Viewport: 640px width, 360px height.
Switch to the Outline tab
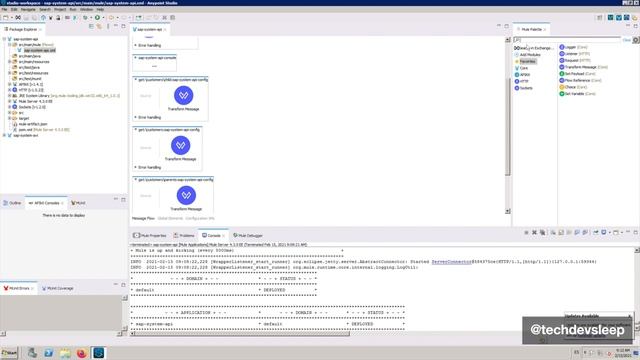[x=12, y=203]
